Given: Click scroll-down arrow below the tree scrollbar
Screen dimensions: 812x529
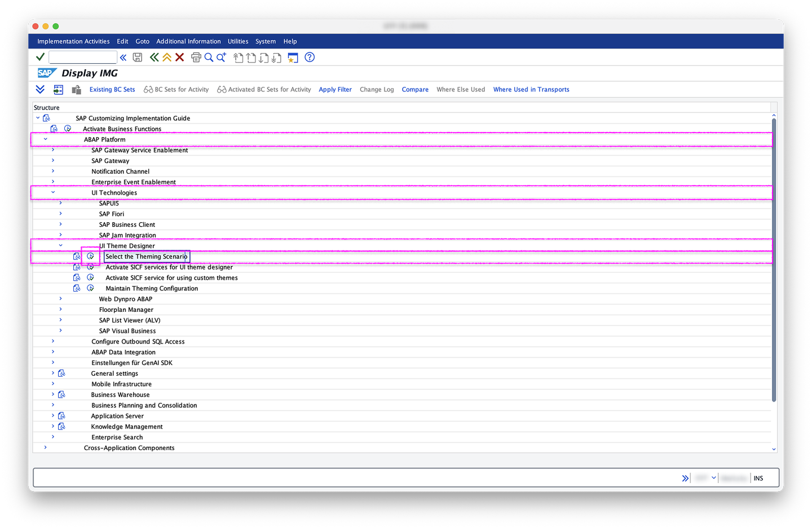Looking at the screenshot, I should pyautogui.click(x=774, y=449).
